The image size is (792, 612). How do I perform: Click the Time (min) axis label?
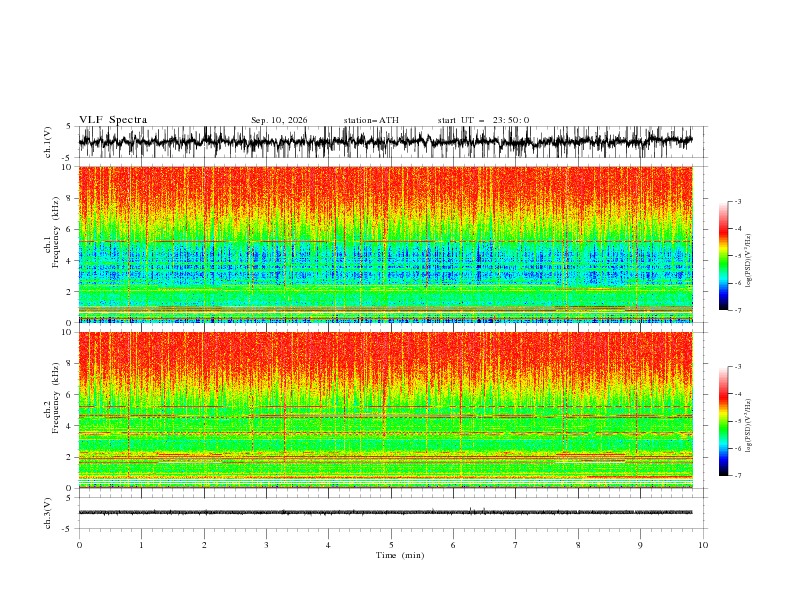coord(400,555)
